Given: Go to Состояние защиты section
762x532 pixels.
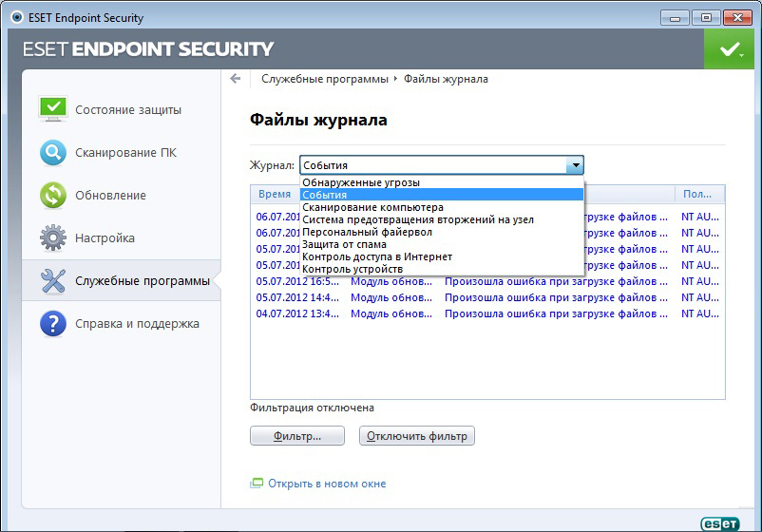Looking at the screenshot, I should click(x=128, y=109).
